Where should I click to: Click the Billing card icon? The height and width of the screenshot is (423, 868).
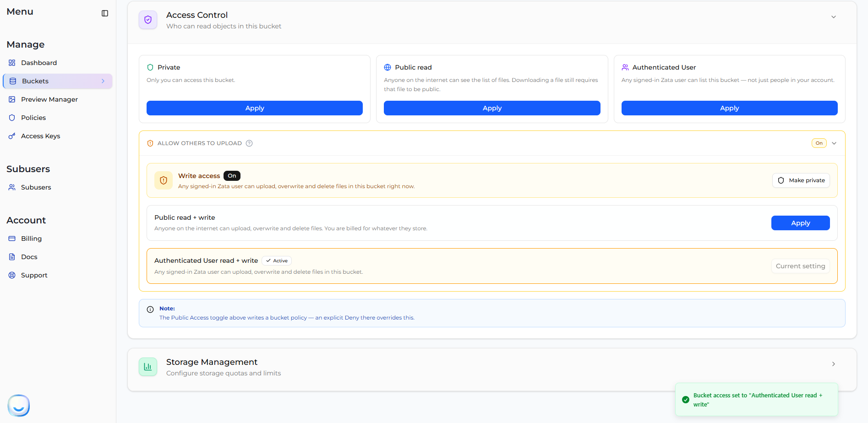(x=12, y=239)
